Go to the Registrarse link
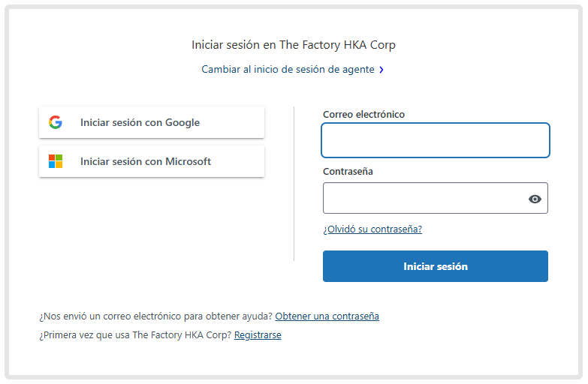 (x=258, y=335)
